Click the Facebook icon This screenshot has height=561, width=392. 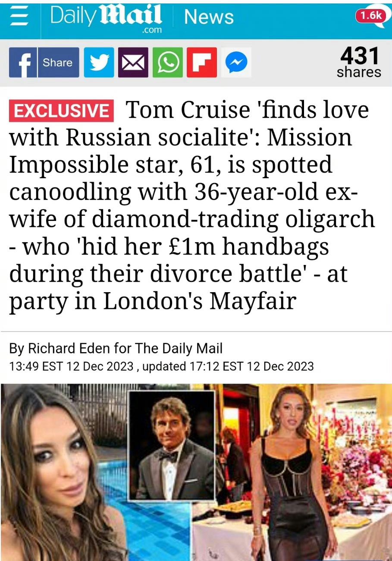coord(23,63)
